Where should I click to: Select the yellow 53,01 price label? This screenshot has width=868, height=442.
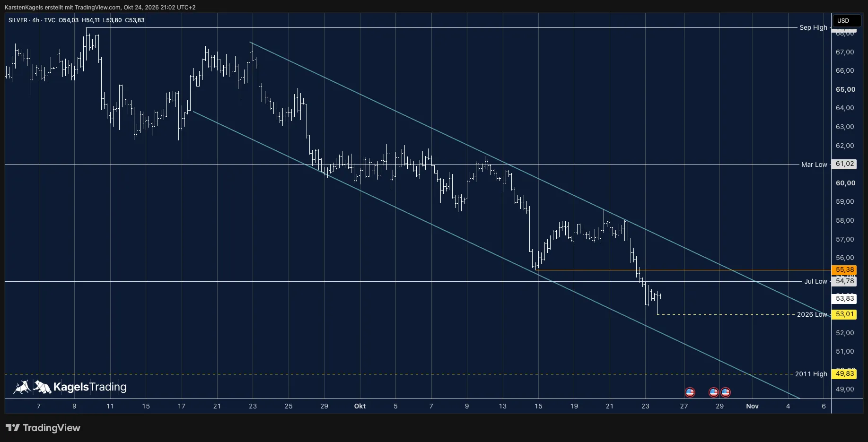844,314
